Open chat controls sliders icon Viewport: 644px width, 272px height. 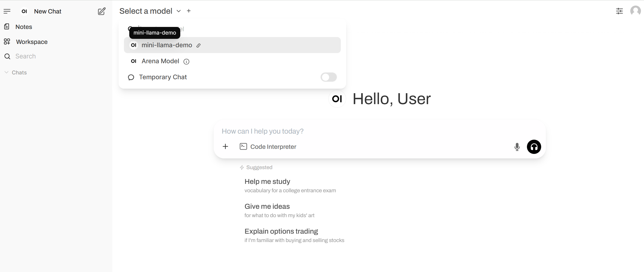pos(619,11)
